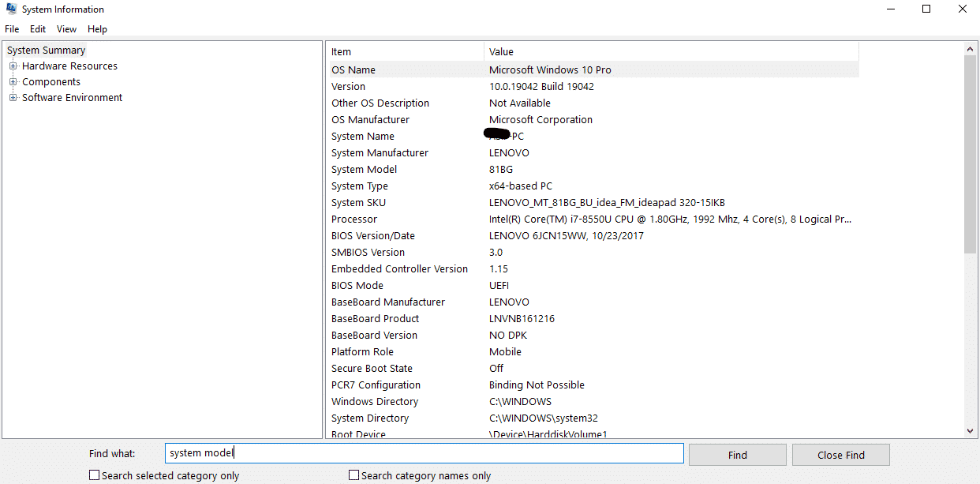Select System Summary in the left pane
The width and height of the screenshot is (980, 484).
point(45,50)
